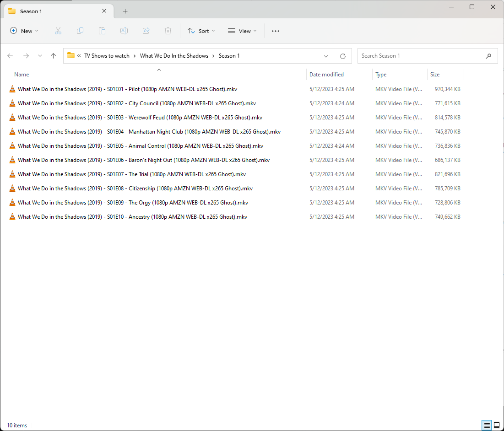Expand recent locations chevron
The image size is (504, 431).
40,56
